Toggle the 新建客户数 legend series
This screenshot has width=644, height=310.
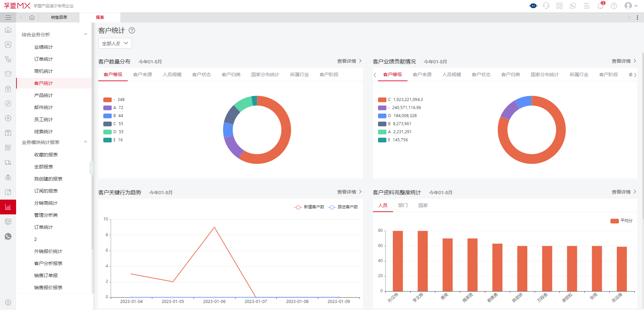coord(309,207)
